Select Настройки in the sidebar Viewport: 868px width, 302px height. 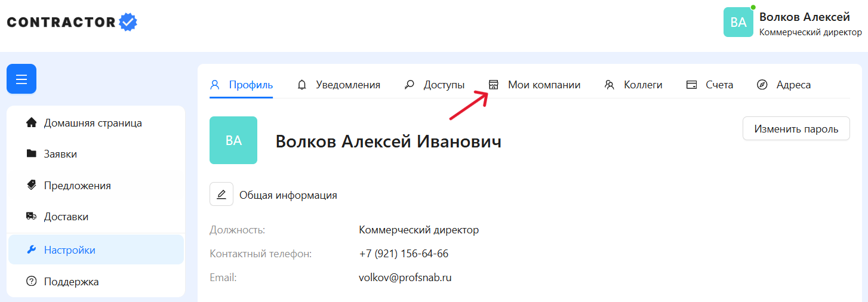(96, 250)
